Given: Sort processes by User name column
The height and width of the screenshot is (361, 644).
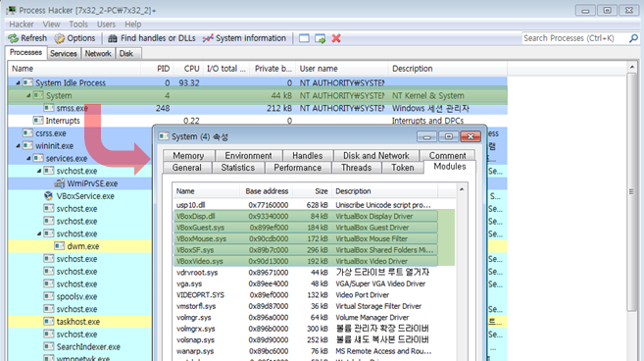Looking at the screenshot, I should [342, 69].
